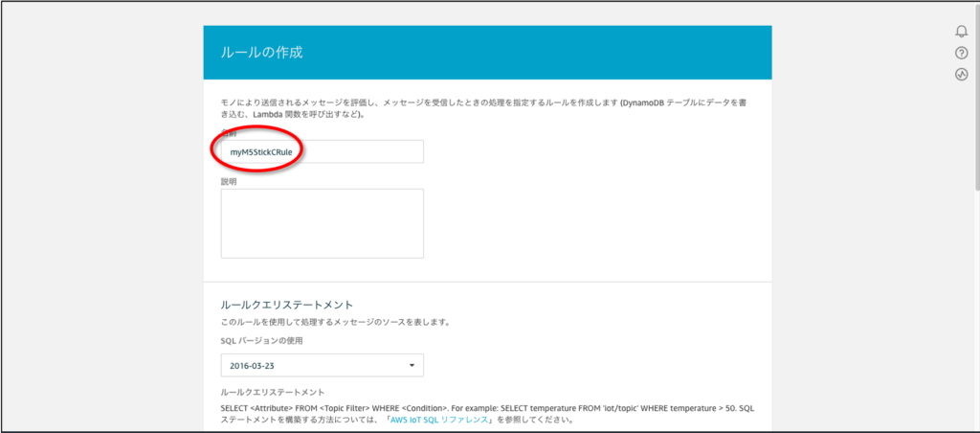Click the caret arrow in SQL version selector
Viewport: 980px width, 433px height.
click(x=412, y=365)
